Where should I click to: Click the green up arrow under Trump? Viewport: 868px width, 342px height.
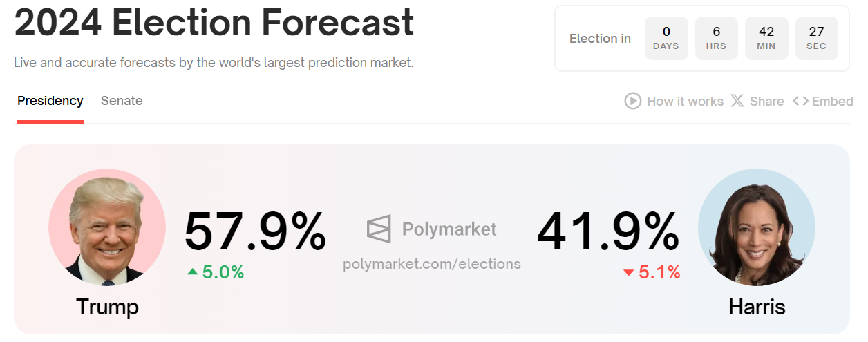[193, 272]
